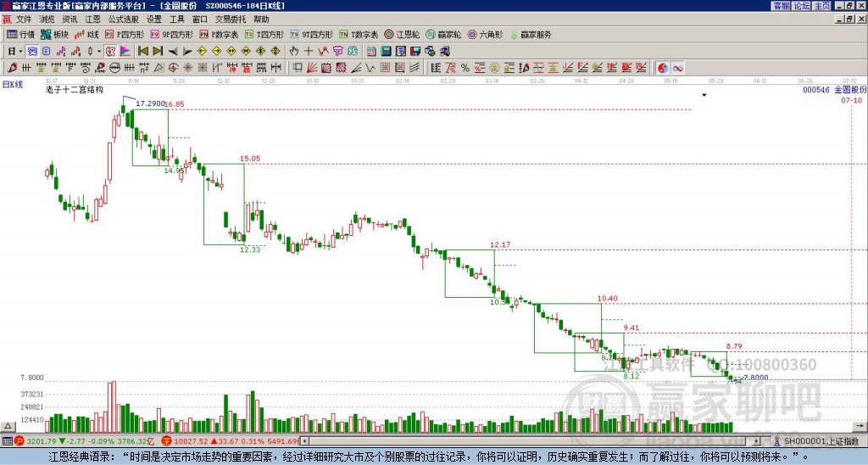Select the crosshair cursor tool
The height and width of the screenshot is (465, 868).
click(x=308, y=51)
